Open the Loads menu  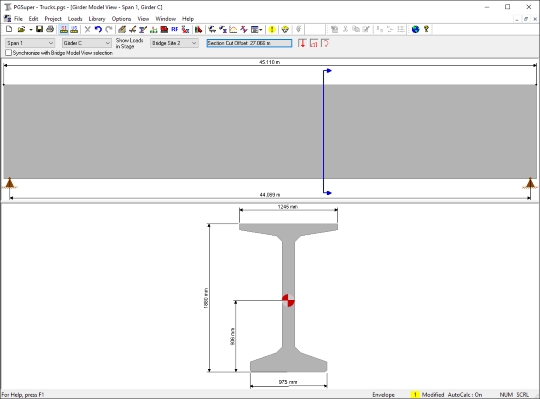pyautogui.click(x=75, y=19)
